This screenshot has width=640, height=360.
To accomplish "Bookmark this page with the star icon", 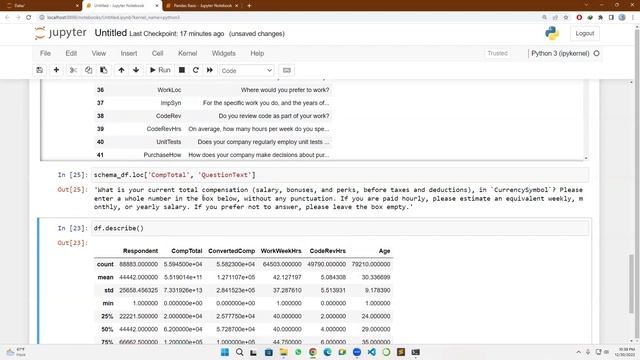I will pos(566,18).
